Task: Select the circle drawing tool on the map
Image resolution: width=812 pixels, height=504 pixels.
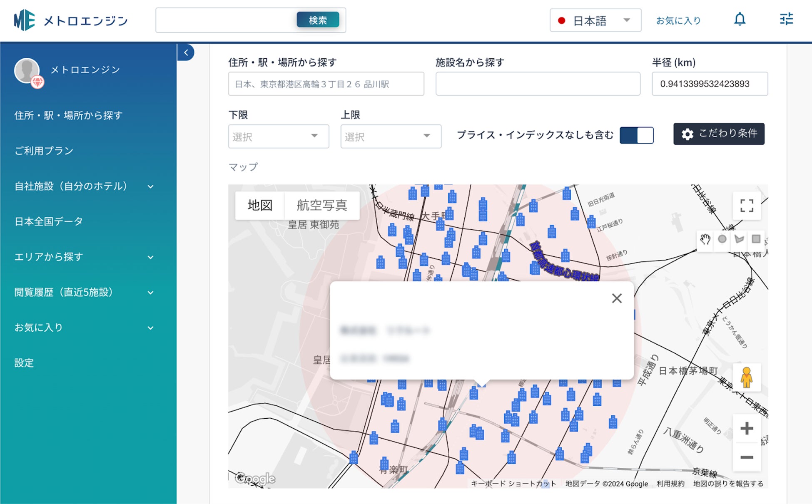Action: (x=722, y=239)
